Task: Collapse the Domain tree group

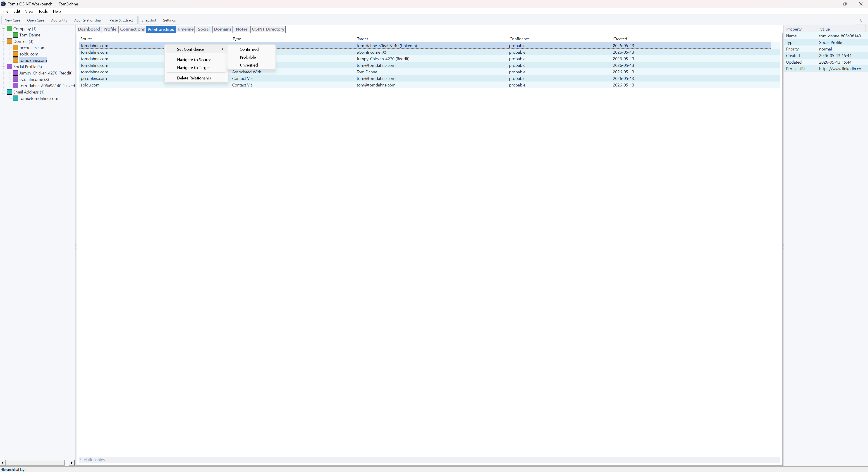Action: (x=3, y=41)
